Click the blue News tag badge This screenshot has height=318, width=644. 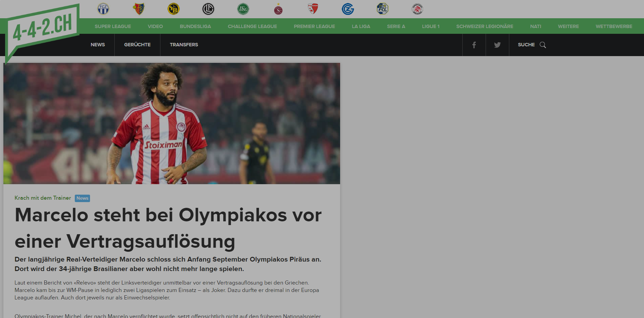82,198
